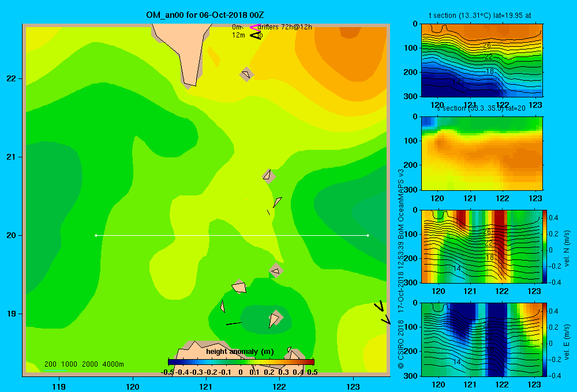Click '-0.4' label on vel. E color bar

pyautogui.click(x=554, y=375)
